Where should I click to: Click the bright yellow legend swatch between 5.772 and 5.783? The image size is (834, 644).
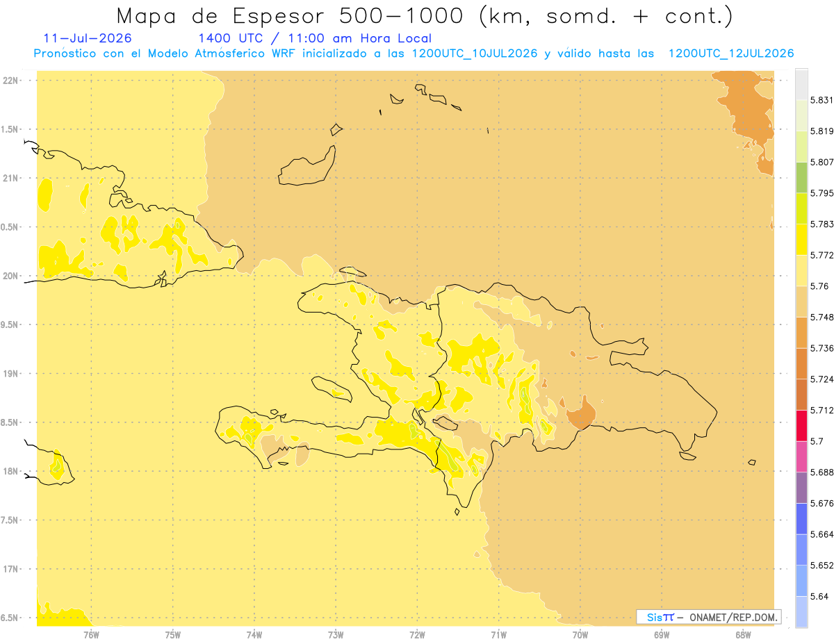[801, 239]
